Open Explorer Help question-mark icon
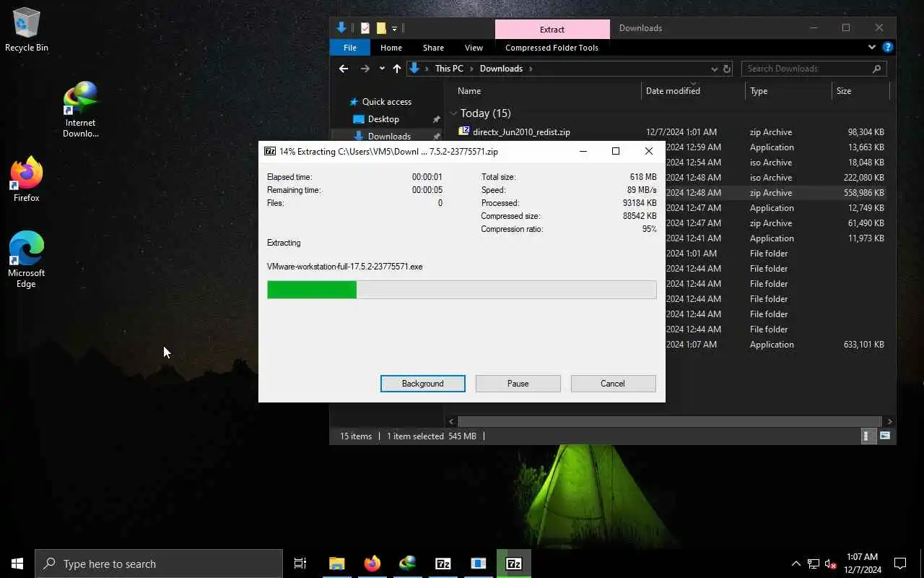The width and height of the screenshot is (924, 578). 888,48
